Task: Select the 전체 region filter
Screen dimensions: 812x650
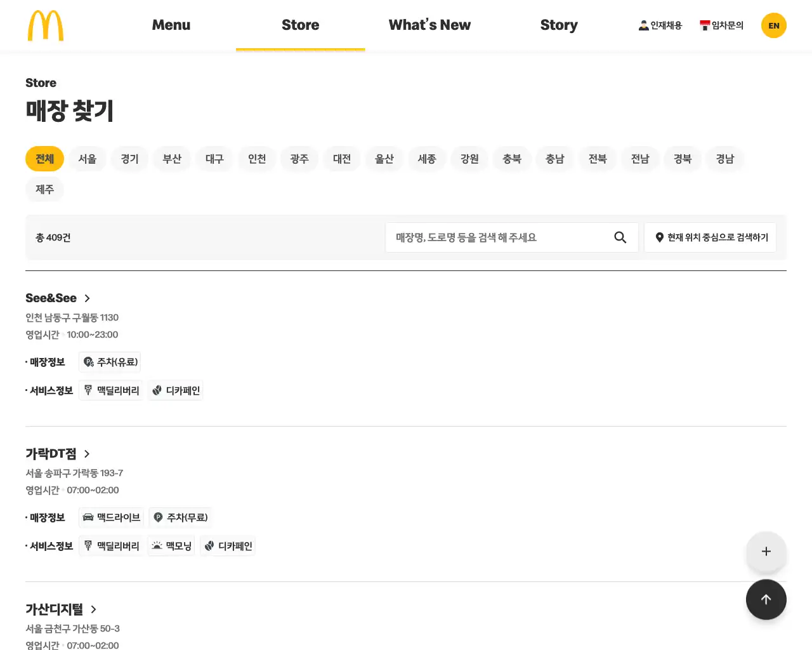Action: [44, 159]
